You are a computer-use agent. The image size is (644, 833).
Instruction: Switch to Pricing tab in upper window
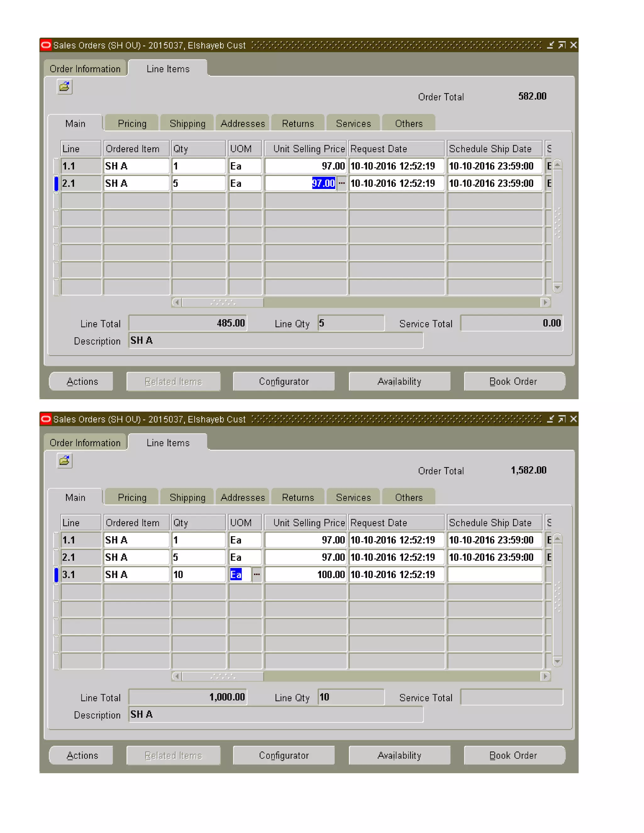[x=132, y=124]
